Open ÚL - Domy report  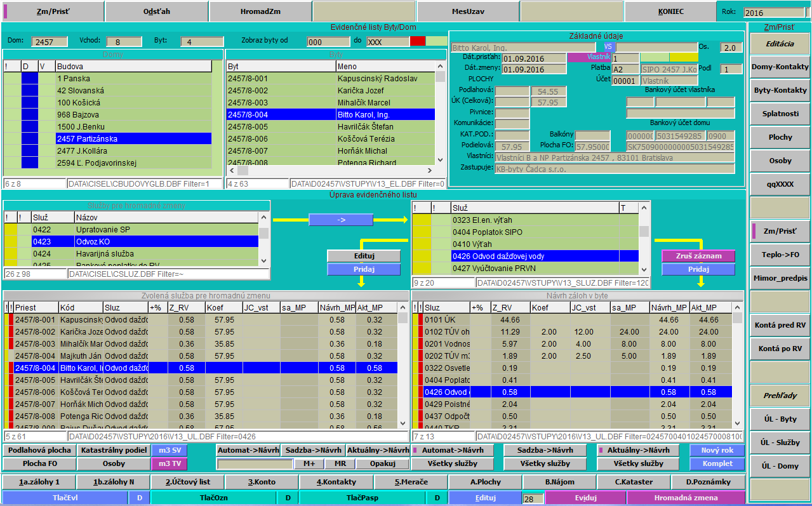tap(780, 466)
